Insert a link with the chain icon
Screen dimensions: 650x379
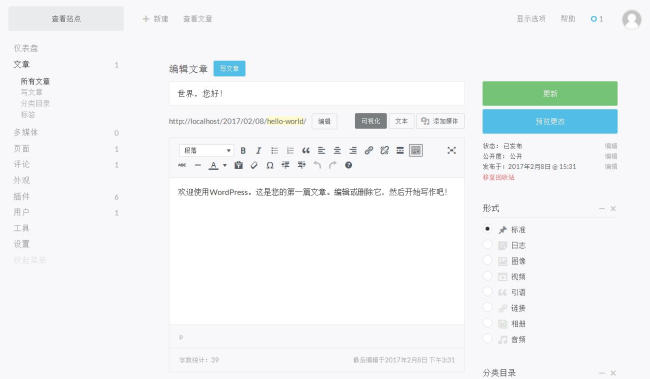[369, 151]
